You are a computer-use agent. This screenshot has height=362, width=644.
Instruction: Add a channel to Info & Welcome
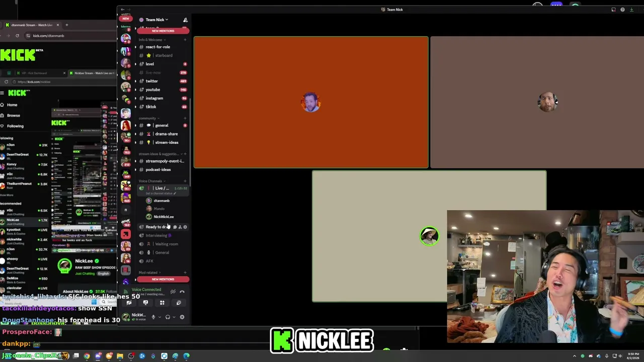(x=185, y=40)
